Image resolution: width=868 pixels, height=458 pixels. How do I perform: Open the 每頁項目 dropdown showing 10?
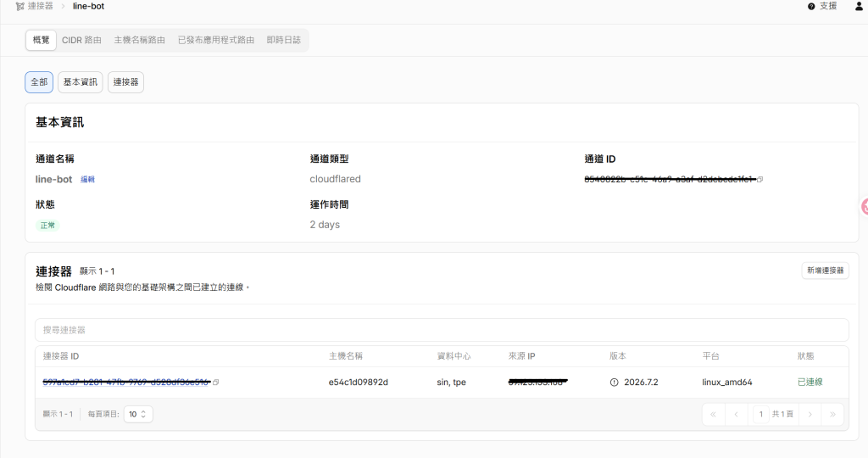[138, 414]
